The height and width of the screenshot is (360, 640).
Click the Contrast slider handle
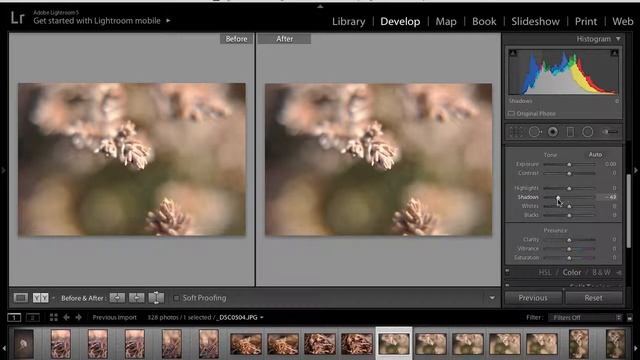point(569,173)
